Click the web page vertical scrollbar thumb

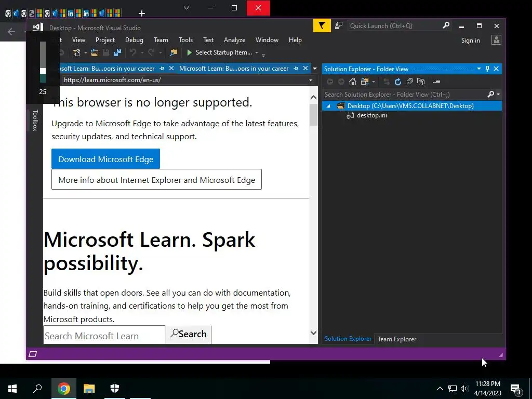pyautogui.click(x=313, y=114)
